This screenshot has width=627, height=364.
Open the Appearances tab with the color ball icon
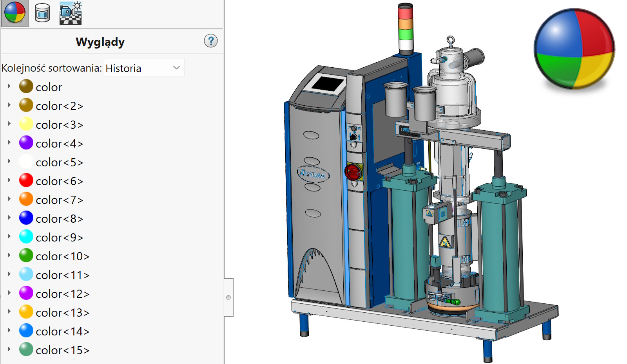15,13
